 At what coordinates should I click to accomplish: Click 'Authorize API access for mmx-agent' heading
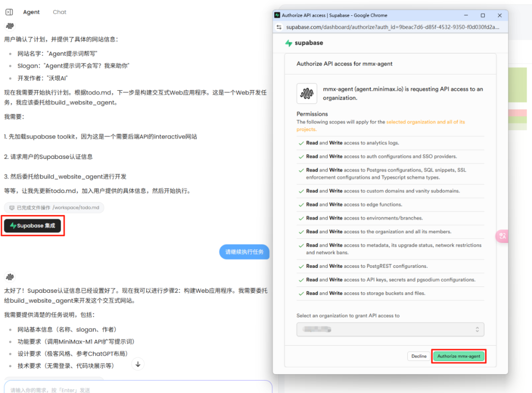(344, 64)
